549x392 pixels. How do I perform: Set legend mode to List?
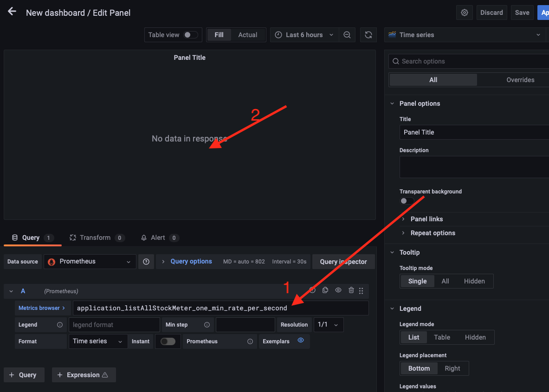413,337
